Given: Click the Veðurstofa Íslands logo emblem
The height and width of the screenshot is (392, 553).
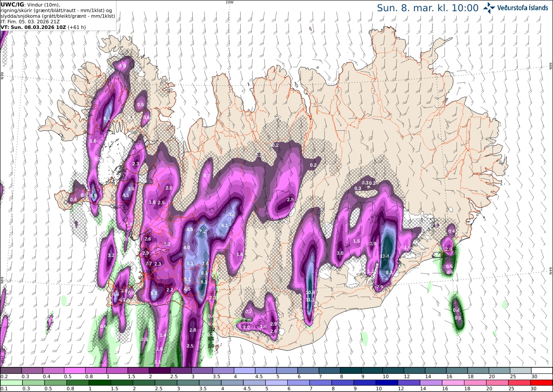Looking at the screenshot, I should pos(489,8).
